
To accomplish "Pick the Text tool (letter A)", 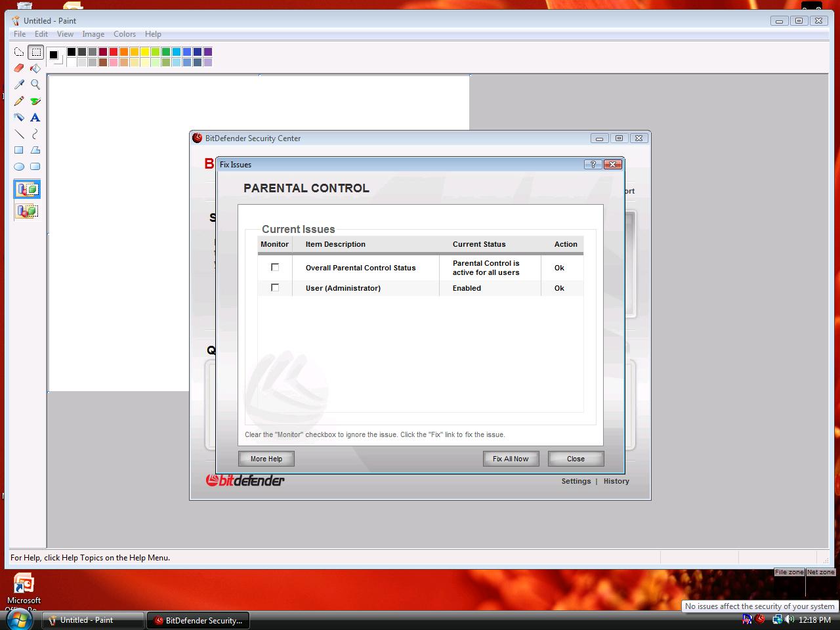I will pos(35,117).
